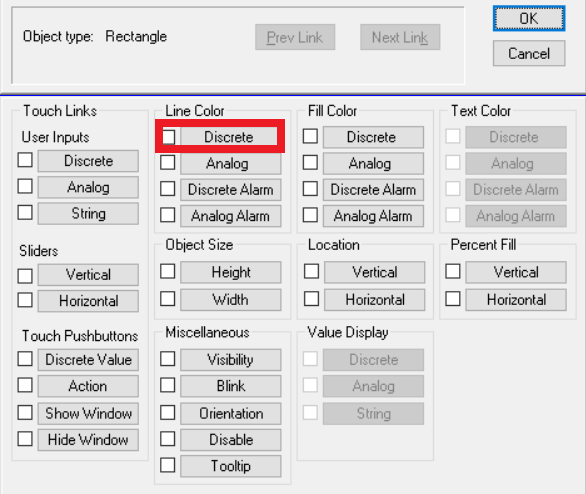Open Location Horizontal link
Viewport: 586px width, 494px height.
(374, 300)
